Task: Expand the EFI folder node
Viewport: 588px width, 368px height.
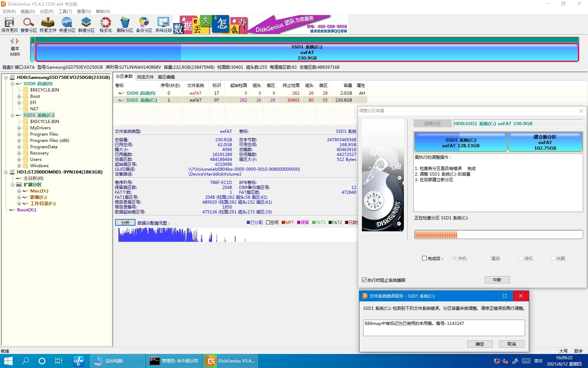Action: (19, 103)
